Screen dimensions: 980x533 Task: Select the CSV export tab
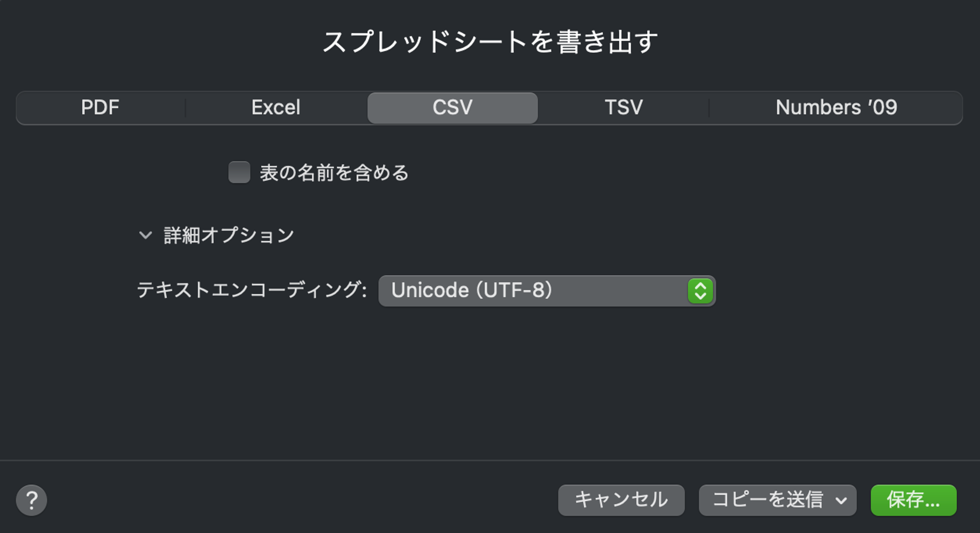click(x=452, y=108)
